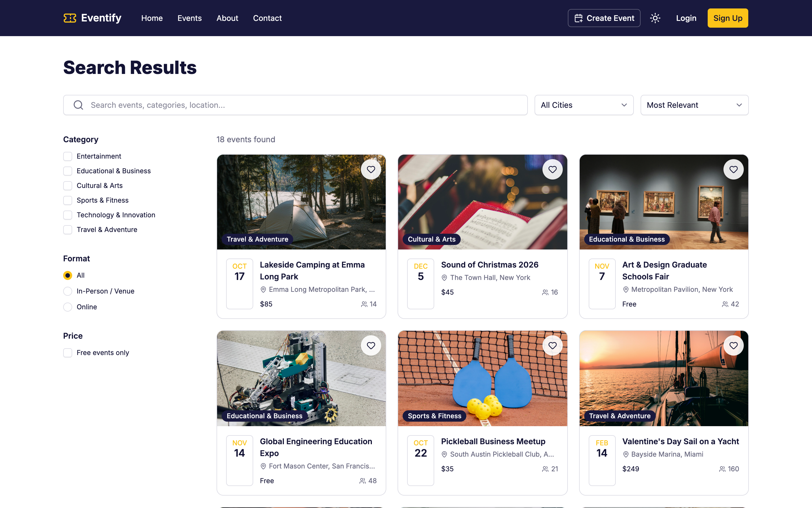Image resolution: width=812 pixels, height=508 pixels.
Task: Click location pin beside Metropolitan Pavilion
Action: (626, 289)
